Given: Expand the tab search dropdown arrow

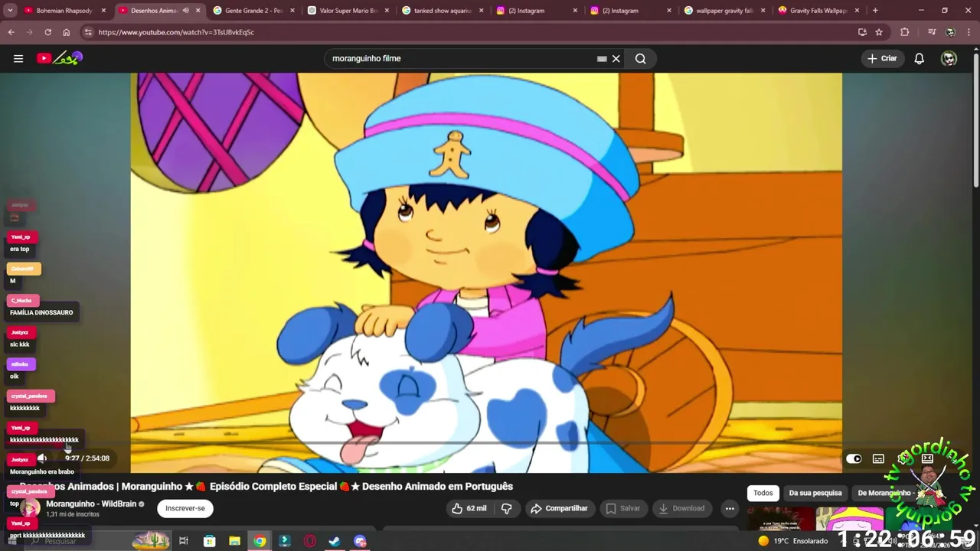Looking at the screenshot, I should coord(11,11).
